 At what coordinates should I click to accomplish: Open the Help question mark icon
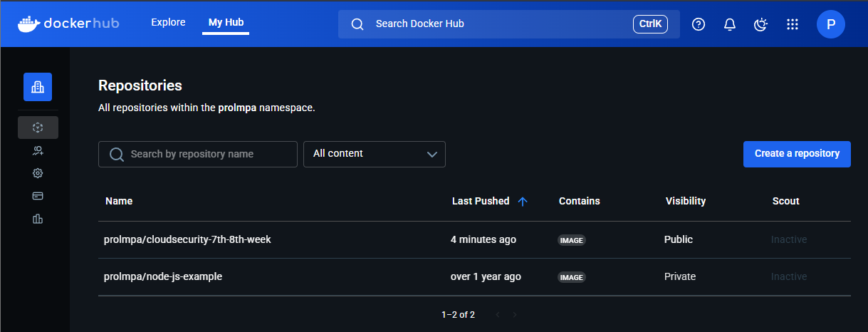tap(699, 24)
